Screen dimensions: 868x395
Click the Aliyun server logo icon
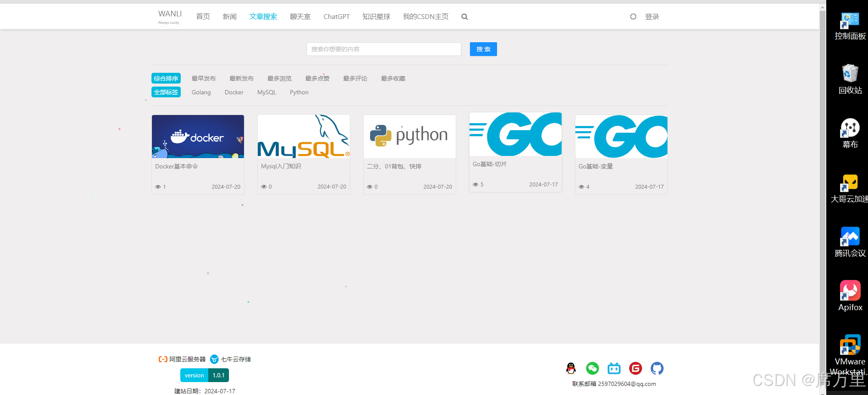[163, 359]
